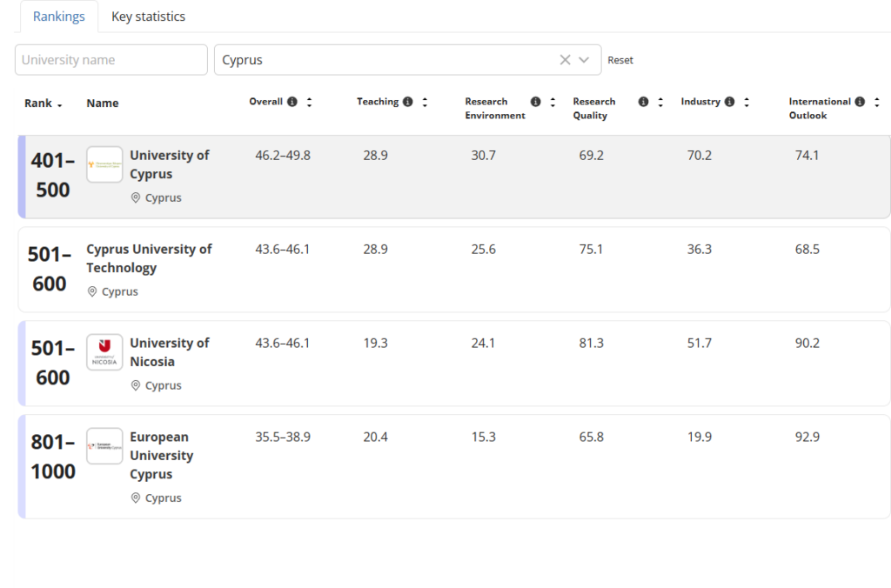Click the University of Nicosia logo
Viewport: 891px width, 588px height.
coord(104,352)
